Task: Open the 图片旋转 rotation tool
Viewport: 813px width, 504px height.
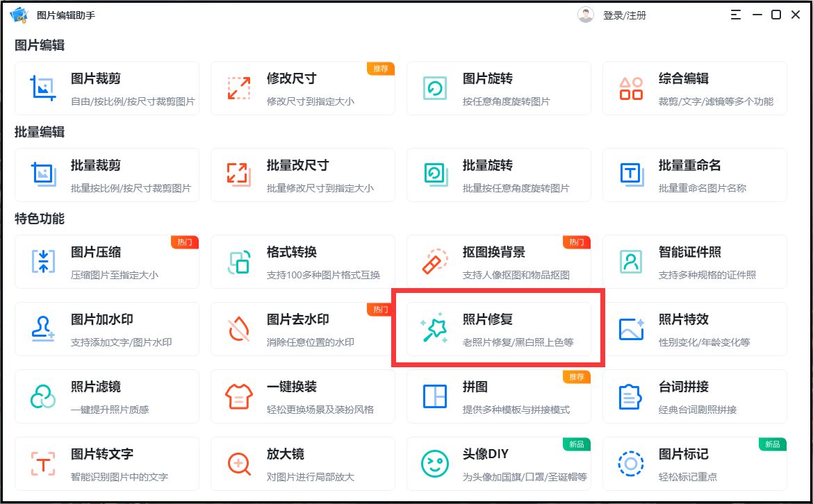Action: tap(498, 87)
